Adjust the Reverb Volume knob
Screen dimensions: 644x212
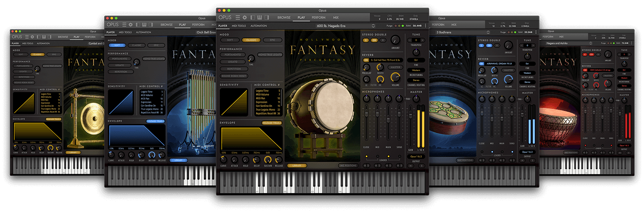[396, 77]
